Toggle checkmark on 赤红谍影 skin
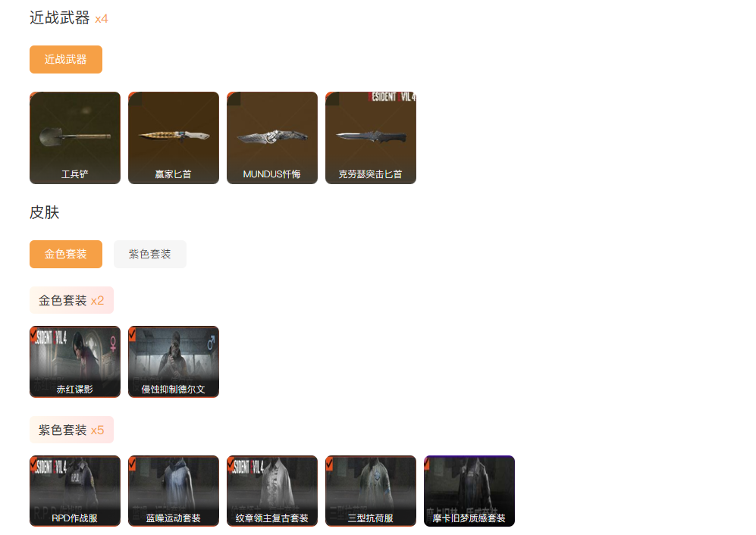The width and height of the screenshot is (756, 535). [x=35, y=334]
